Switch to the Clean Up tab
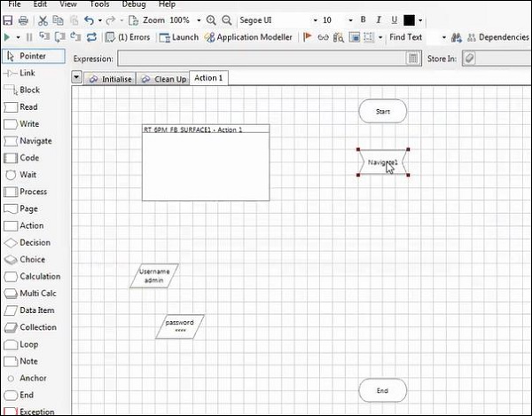532x416 pixels. [x=163, y=79]
